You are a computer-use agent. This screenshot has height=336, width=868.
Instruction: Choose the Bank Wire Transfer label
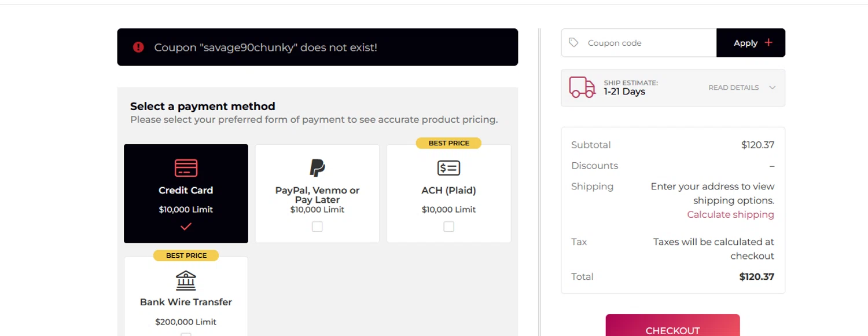(186, 302)
